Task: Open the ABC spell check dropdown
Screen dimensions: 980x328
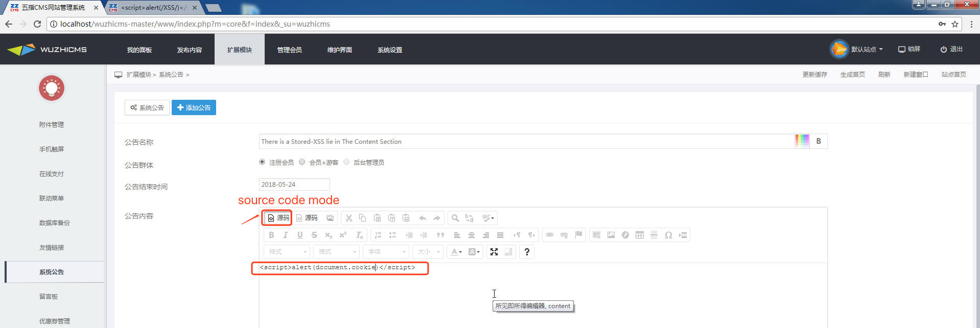Action: coord(488,218)
